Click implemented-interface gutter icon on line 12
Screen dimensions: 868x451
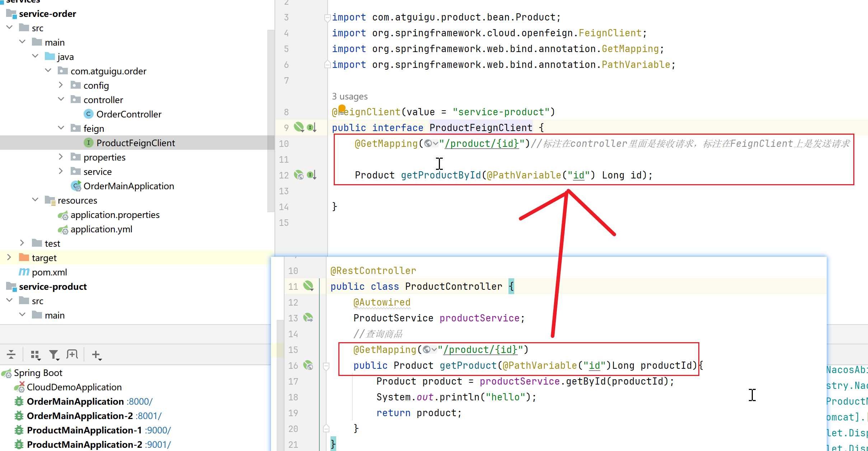311,175
